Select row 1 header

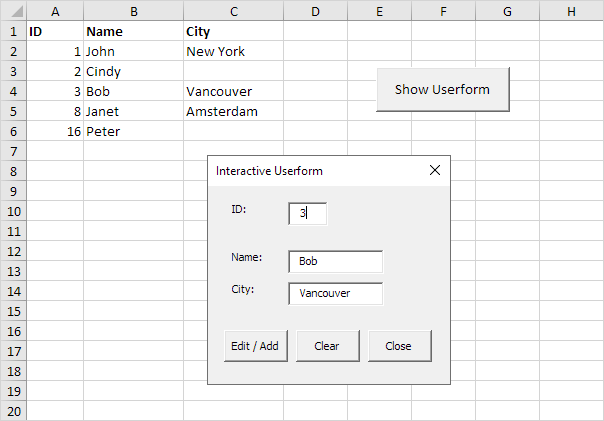pos(13,31)
